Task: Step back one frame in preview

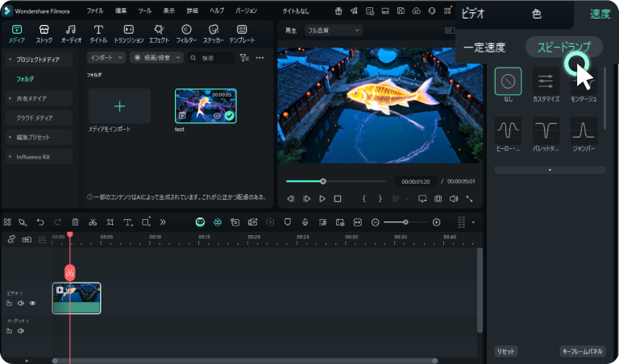Action: (291, 199)
